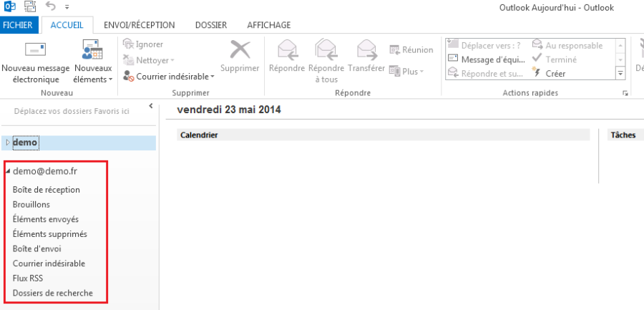Open the FICHIER tab
Image resolution: width=644 pixels, height=310 pixels.
click(x=18, y=25)
